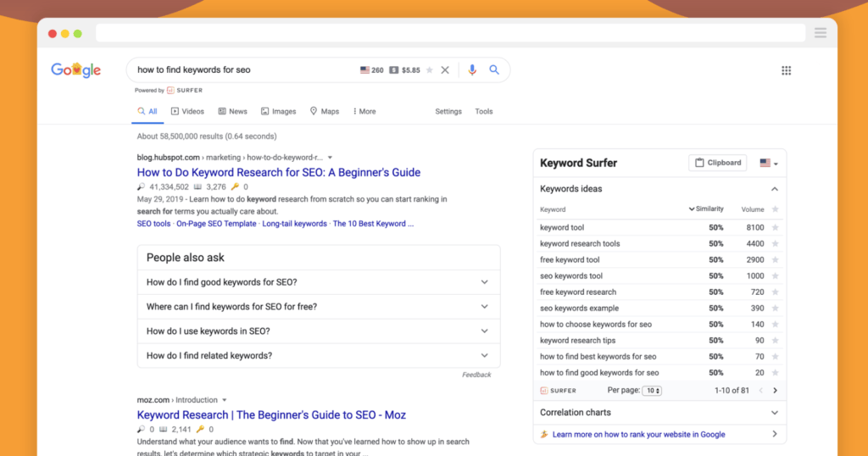The width and height of the screenshot is (868, 456).
Task: Star the keyword tool row
Action: pos(775,227)
